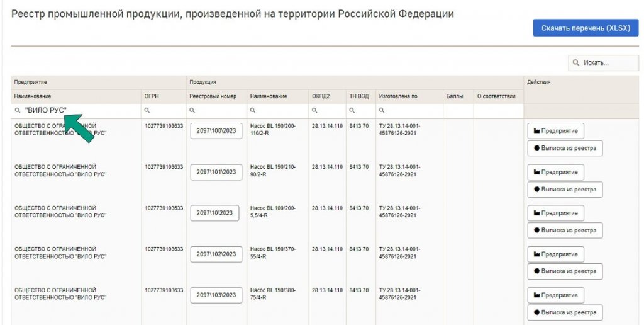
Task: Select product text Насос BL 150/210-90/2-R
Action: click(x=273, y=171)
